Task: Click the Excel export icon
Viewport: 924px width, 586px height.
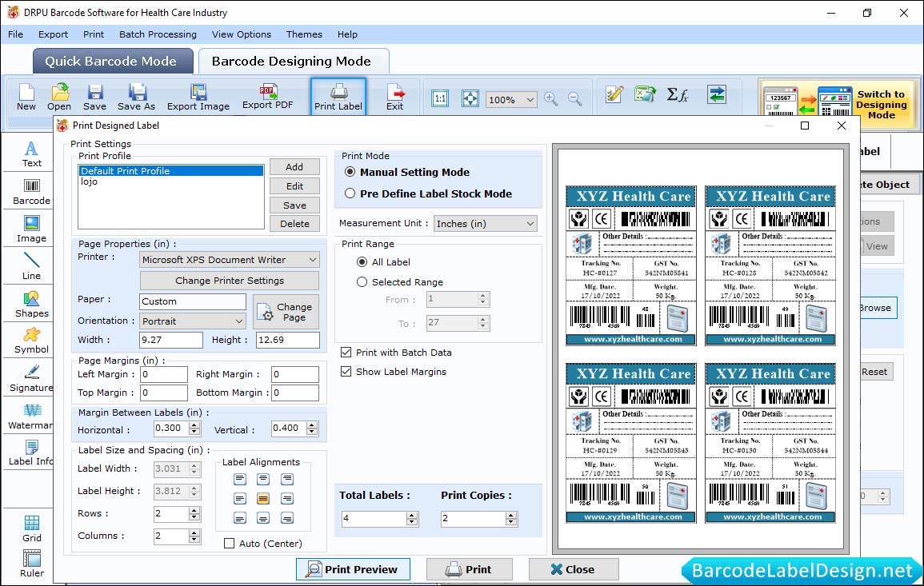Action: point(646,94)
